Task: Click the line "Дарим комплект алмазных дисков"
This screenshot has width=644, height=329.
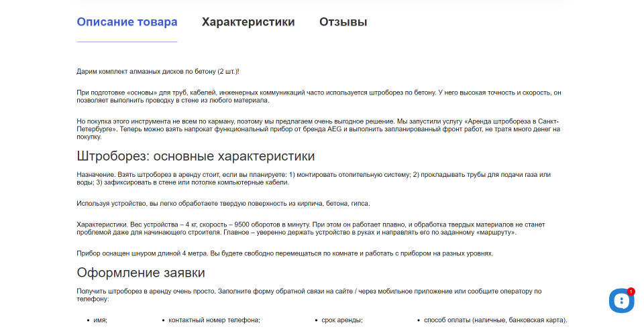Action: click(x=158, y=71)
